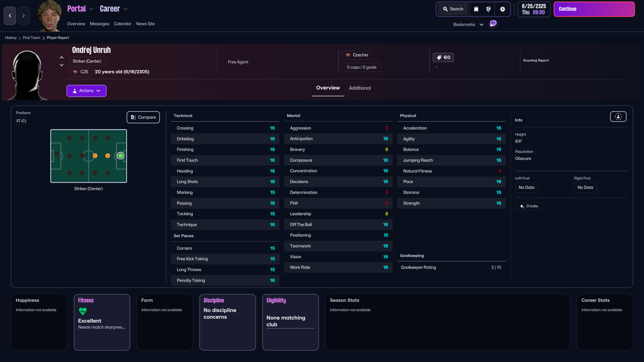This screenshot has height=362, width=644.
Task: Open the bookmark icon in the top bar
Action: 476,9
